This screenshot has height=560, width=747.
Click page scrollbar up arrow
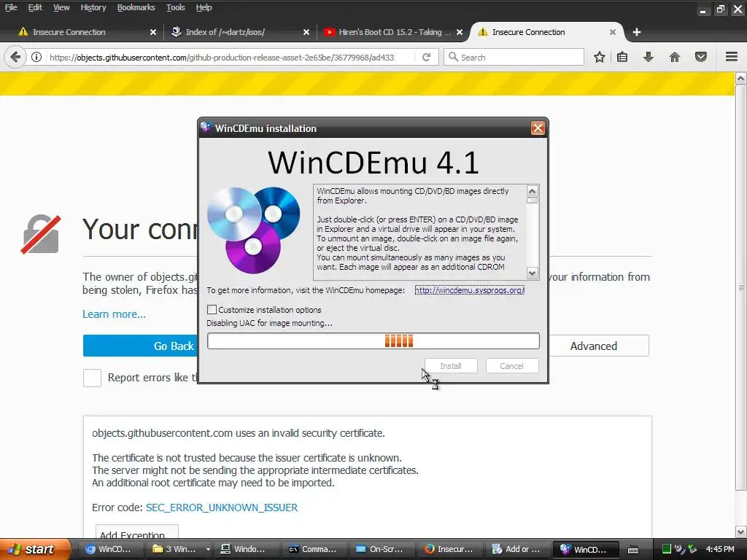(741, 78)
